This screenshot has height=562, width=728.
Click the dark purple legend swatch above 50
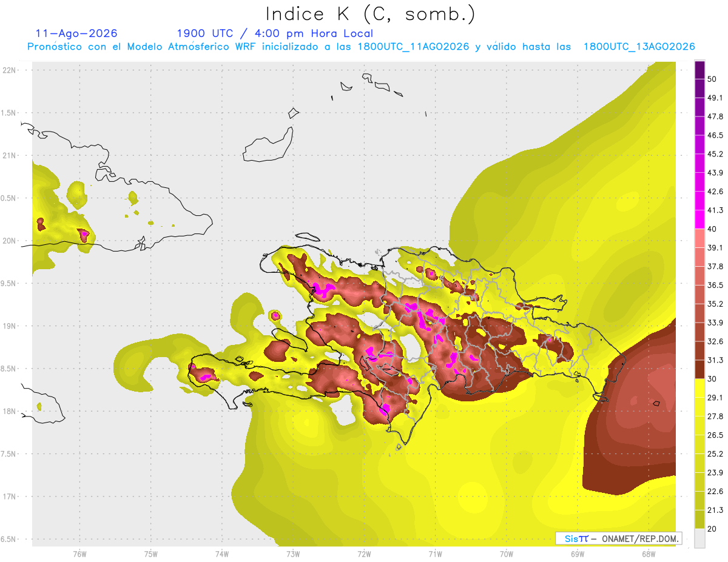pyautogui.click(x=699, y=70)
